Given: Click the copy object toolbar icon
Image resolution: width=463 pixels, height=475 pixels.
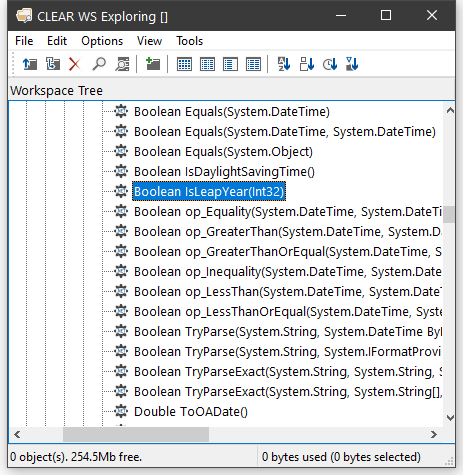Looking at the screenshot, I should [53, 64].
